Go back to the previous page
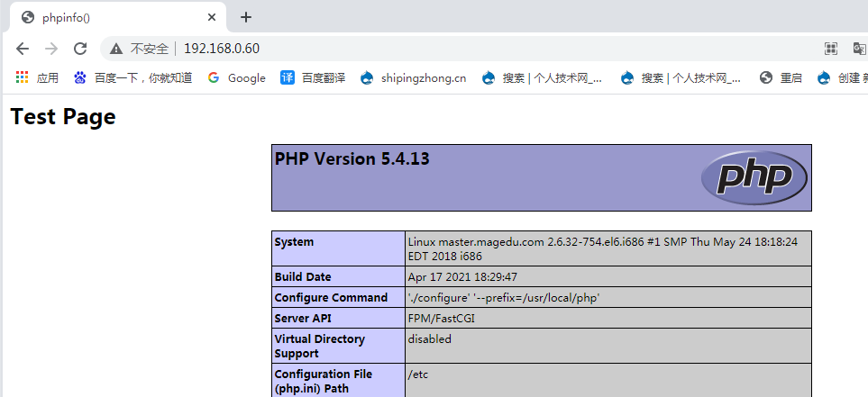Image resolution: width=868 pixels, height=397 pixels. pos(23,49)
